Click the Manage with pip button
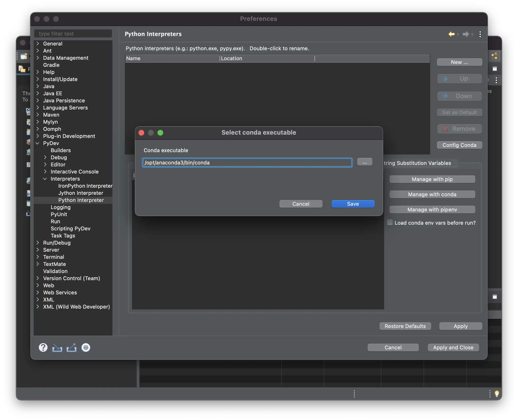 [432, 179]
